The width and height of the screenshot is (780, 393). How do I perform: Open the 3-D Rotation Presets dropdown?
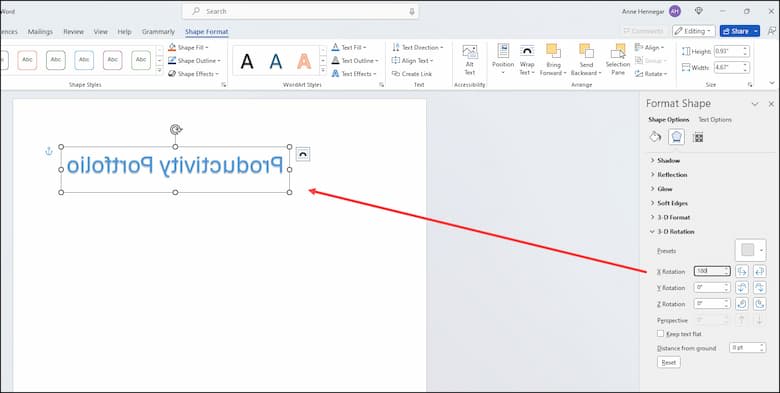(751, 250)
